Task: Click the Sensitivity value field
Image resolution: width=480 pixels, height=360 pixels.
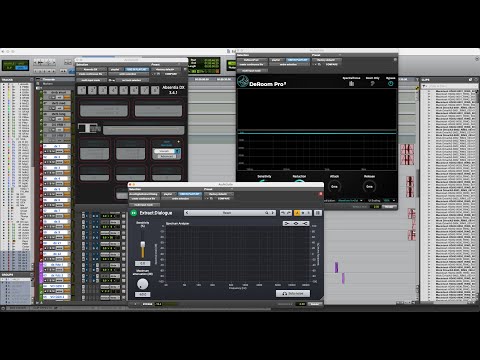Action: [142, 263]
